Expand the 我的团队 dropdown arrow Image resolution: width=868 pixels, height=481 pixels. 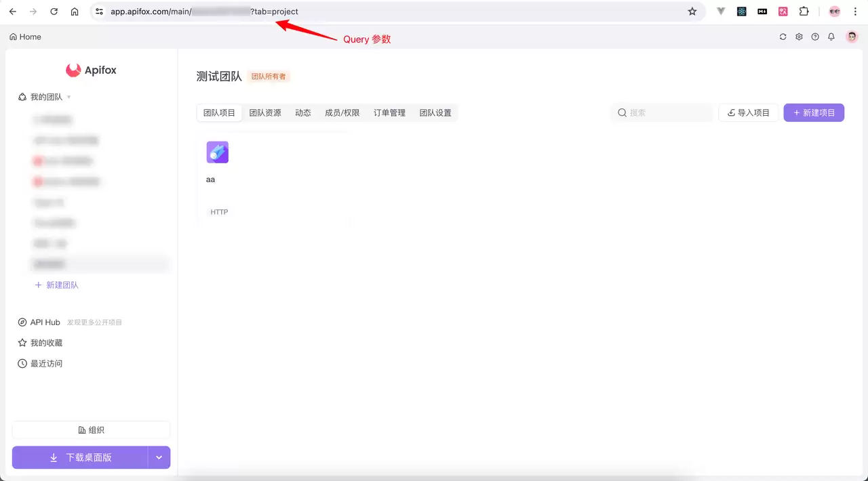click(68, 98)
